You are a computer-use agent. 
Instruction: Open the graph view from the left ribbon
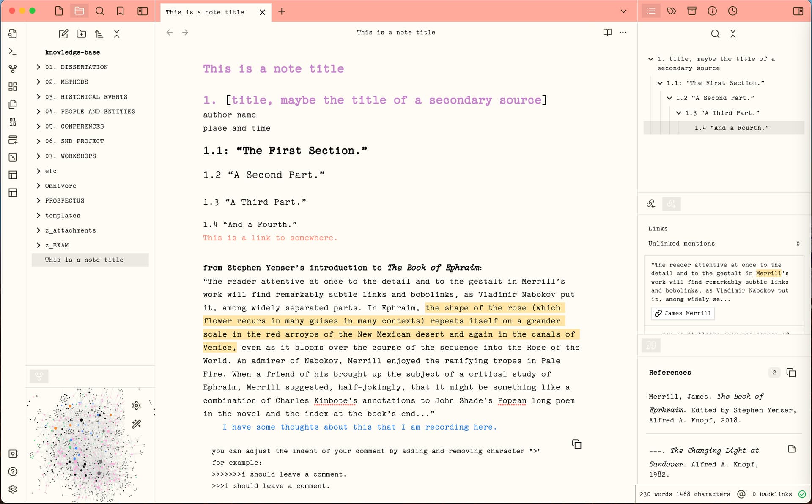[13, 68]
